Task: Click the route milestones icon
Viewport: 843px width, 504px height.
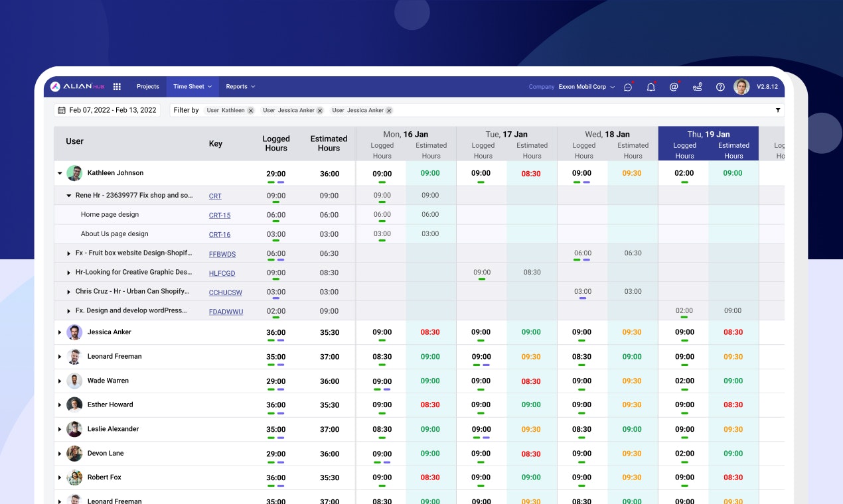Action: point(697,87)
